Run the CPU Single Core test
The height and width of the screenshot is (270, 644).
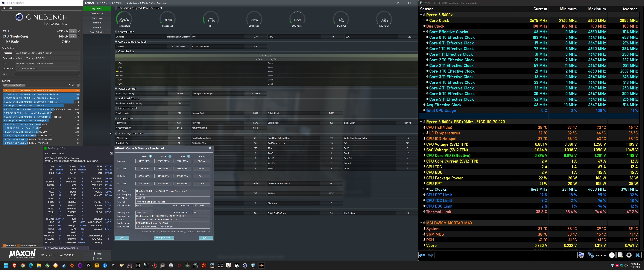tap(72, 37)
